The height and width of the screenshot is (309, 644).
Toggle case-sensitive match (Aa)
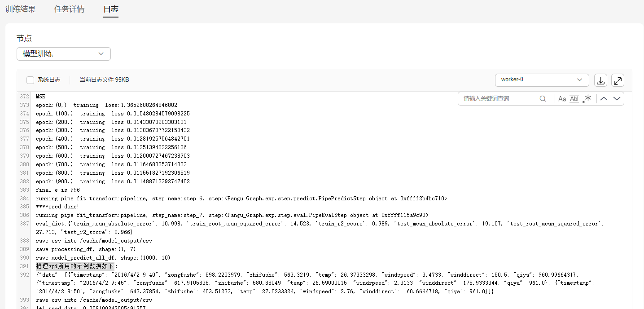[562, 99]
